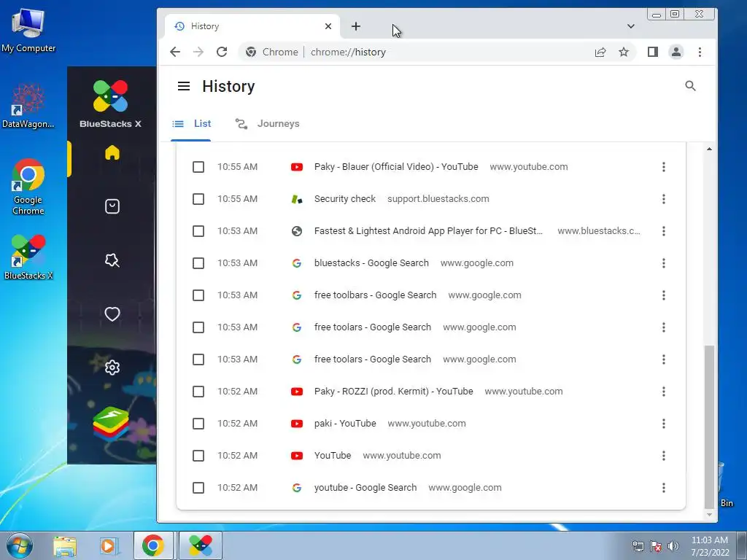Click the scrollbar up arrow
The width and height of the screenshot is (747, 560).
pos(709,149)
